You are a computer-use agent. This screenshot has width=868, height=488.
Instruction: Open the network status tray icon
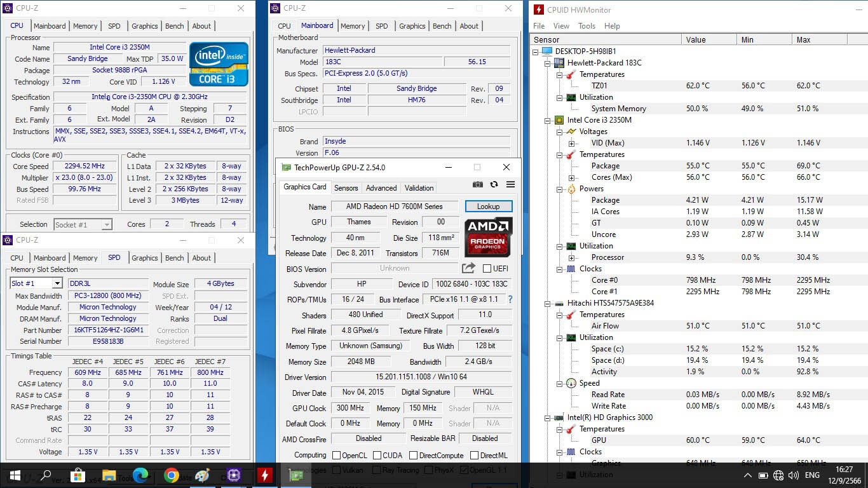click(778, 475)
